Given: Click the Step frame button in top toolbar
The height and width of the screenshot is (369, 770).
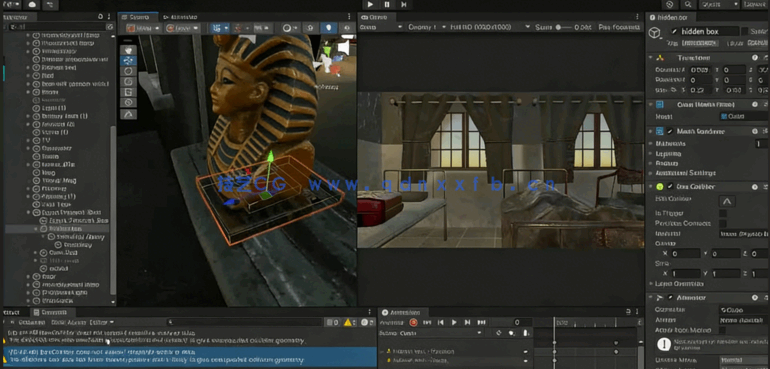Looking at the screenshot, I should (404, 4).
